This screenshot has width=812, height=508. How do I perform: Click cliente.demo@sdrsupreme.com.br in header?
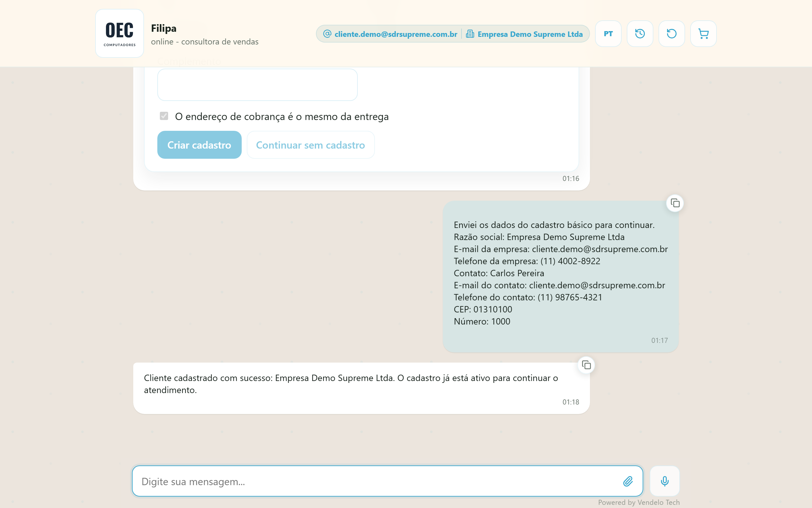tap(396, 34)
